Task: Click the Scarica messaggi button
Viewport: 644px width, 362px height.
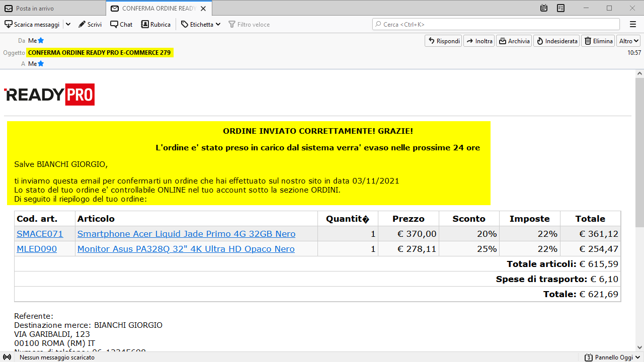Action: coord(32,24)
